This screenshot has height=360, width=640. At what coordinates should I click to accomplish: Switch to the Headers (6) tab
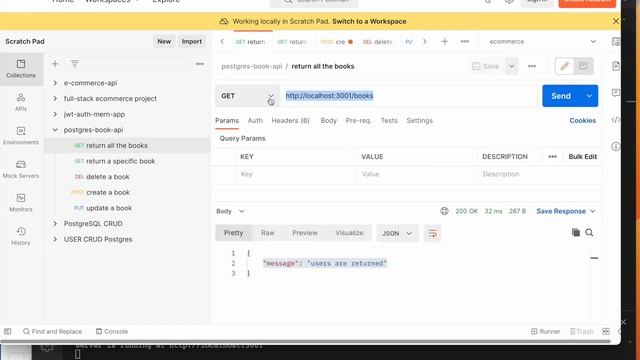pos(291,120)
